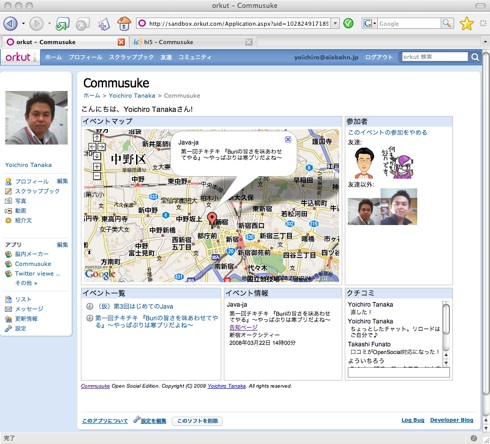The width and height of the screenshot is (490, 444).
Task: Click the 設定を編集 link
Action: [x=153, y=421]
